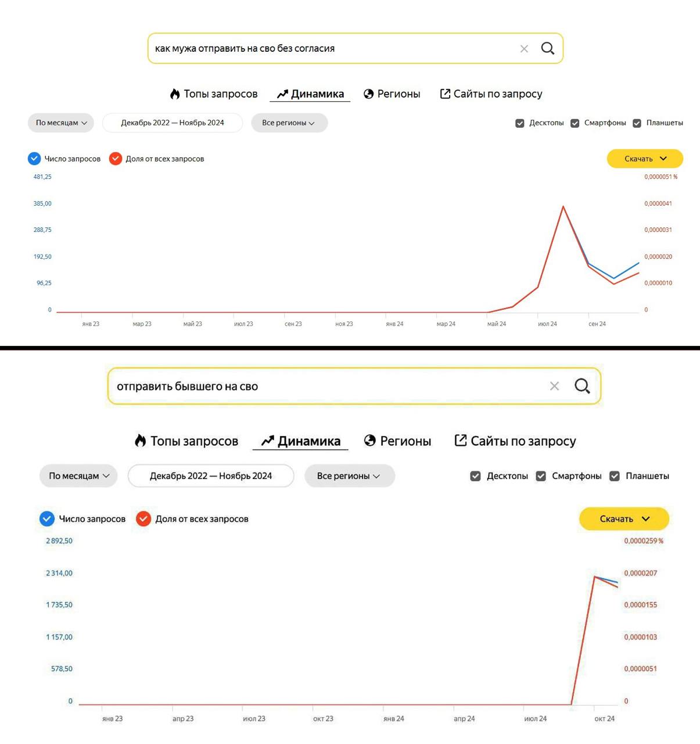The image size is (700, 744).
Task: Toggle "Смартфоны" checkbox in the bottom panel
Action: (541, 476)
